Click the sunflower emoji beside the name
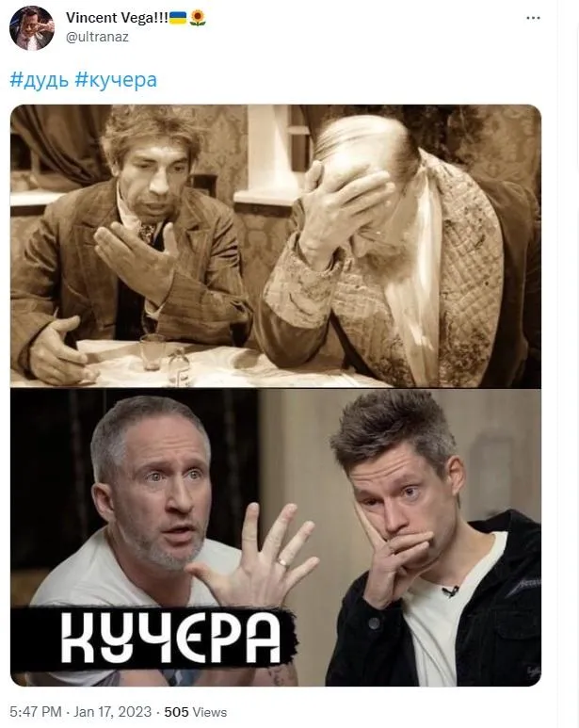 click(x=198, y=18)
